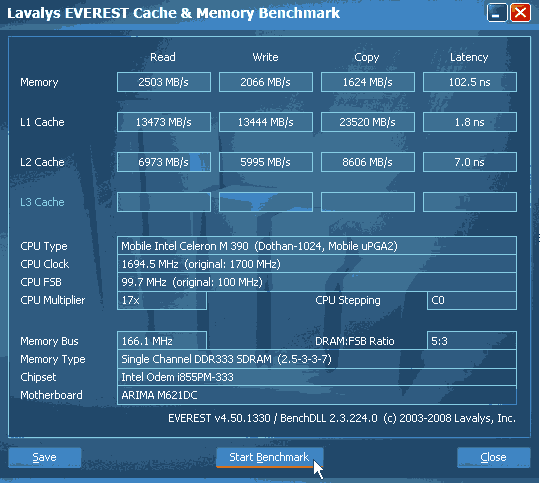This screenshot has height=483, width=540.
Task: Close the benchmark dialog with Close button
Action: point(494,457)
